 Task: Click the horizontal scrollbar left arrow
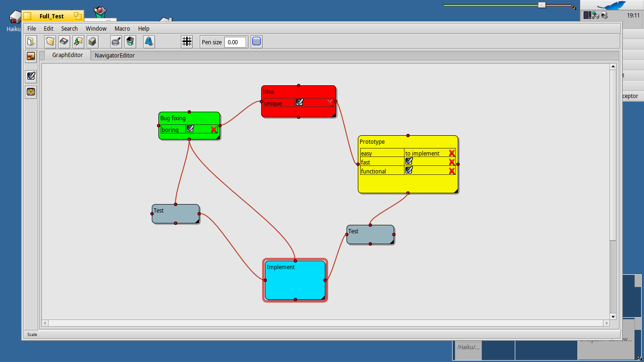(45, 323)
